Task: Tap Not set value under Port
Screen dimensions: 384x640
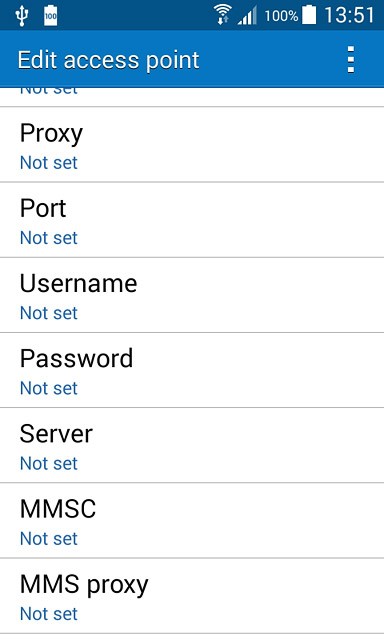Action: coord(49,238)
